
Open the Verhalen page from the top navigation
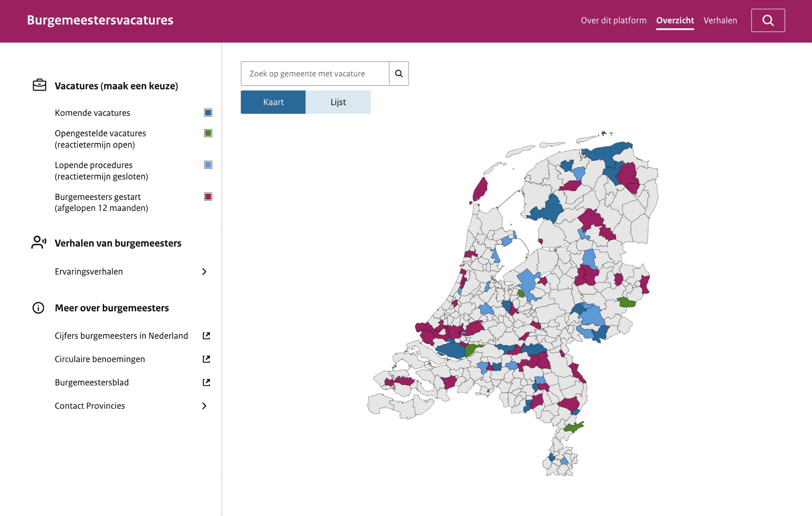click(720, 20)
